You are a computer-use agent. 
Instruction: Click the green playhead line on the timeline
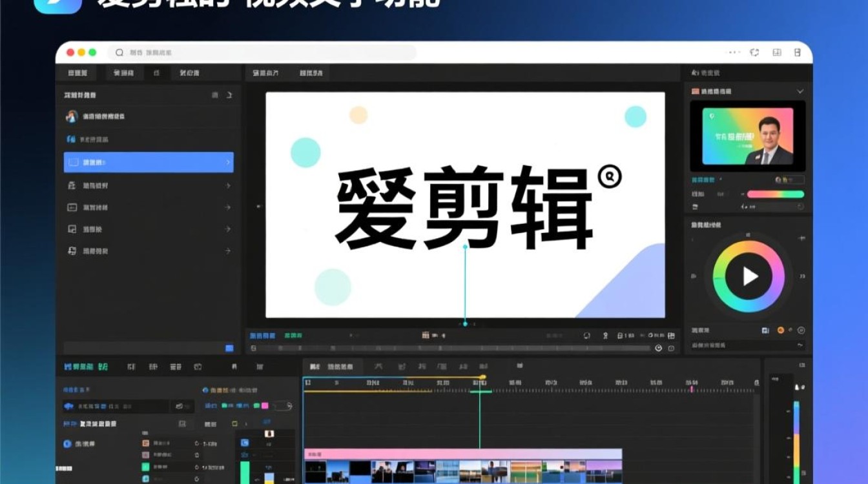click(479, 416)
